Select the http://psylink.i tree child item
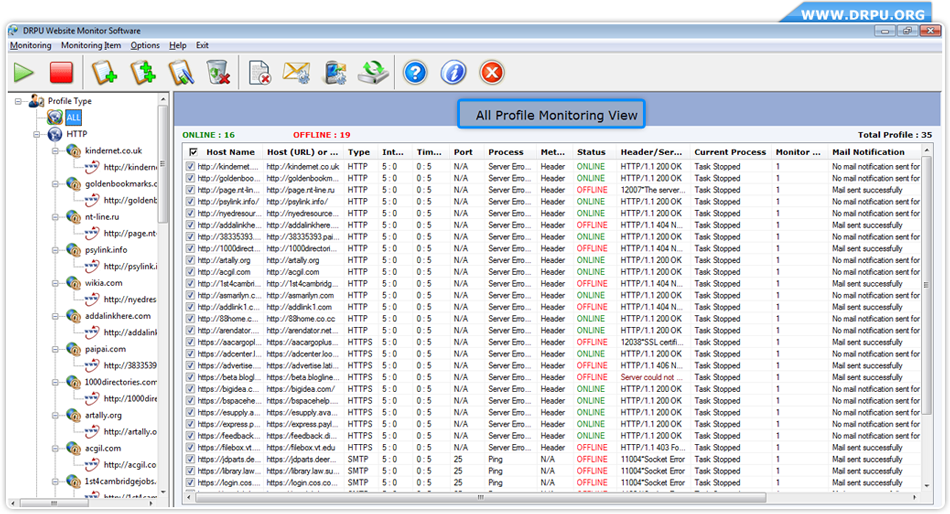Screen dimensions: 950x514 click(130, 267)
